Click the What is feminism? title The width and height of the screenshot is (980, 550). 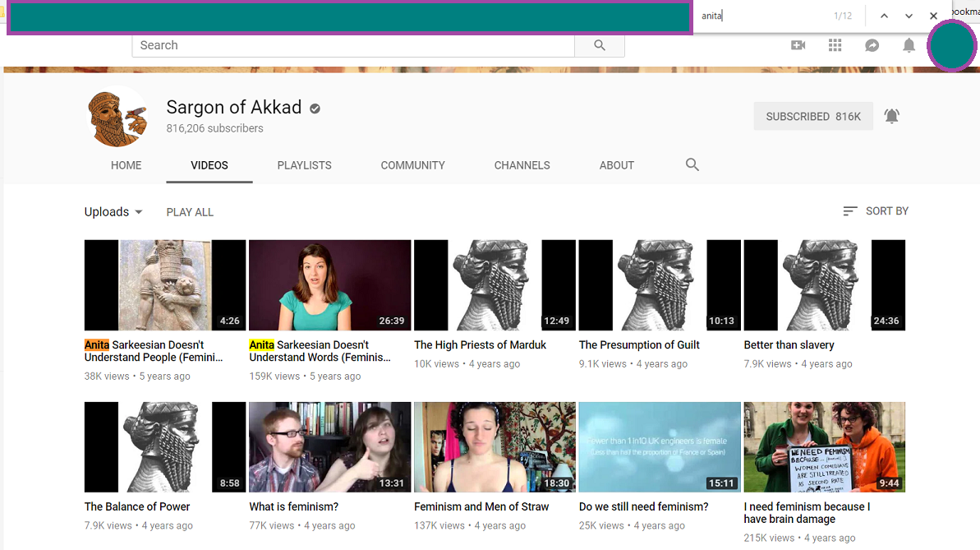click(x=294, y=506)
